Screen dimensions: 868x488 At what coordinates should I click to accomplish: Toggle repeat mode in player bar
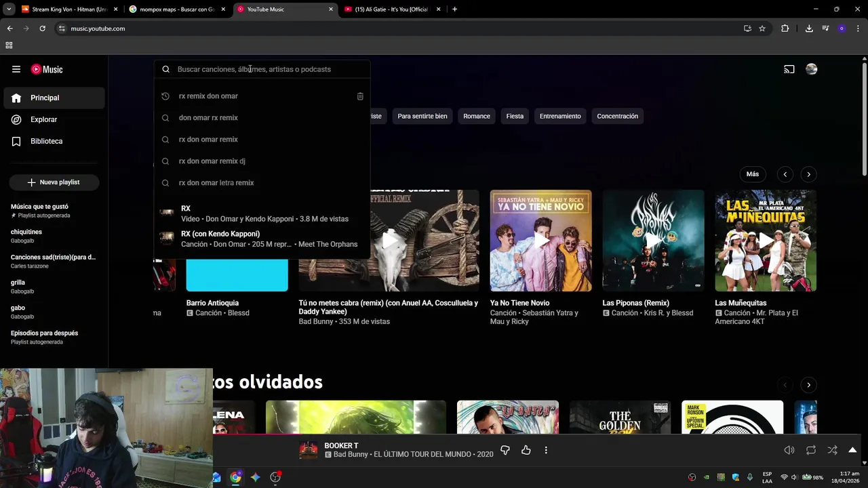[x=811, y=450]
